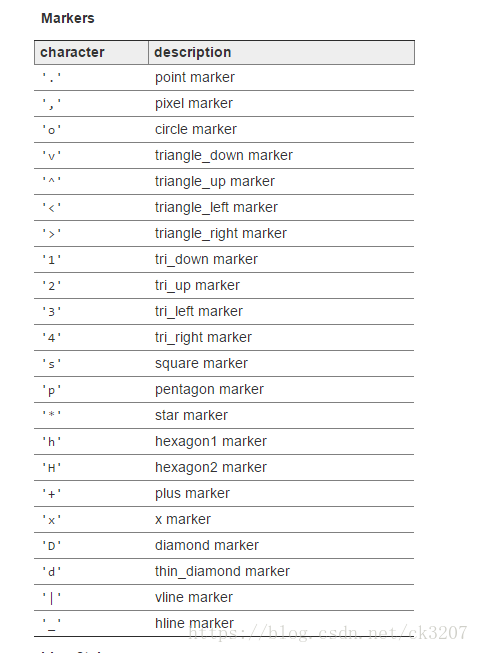Viewport: 479px width, 653px height.
Task: Select the 's' square marker character
Action: click(52, 364)
